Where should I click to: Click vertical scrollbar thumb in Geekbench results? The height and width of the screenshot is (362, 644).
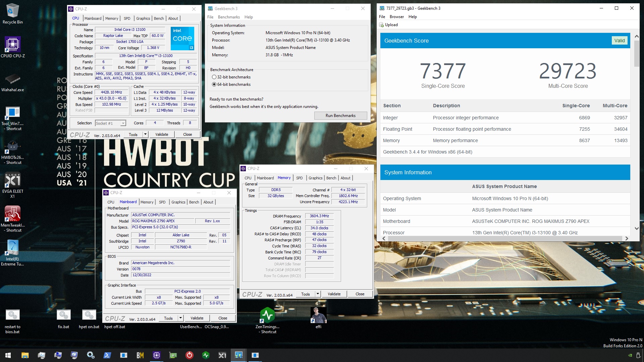(636, 54)
